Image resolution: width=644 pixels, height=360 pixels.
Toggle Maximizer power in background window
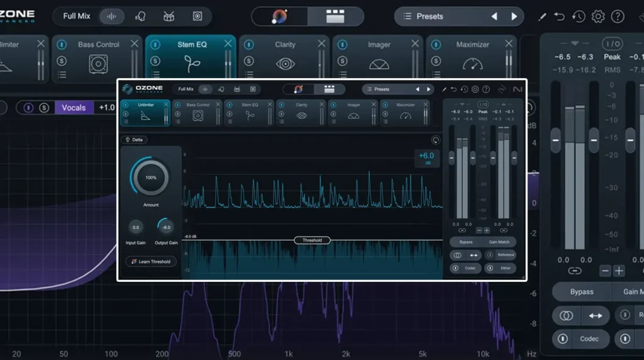click(436, 45)
